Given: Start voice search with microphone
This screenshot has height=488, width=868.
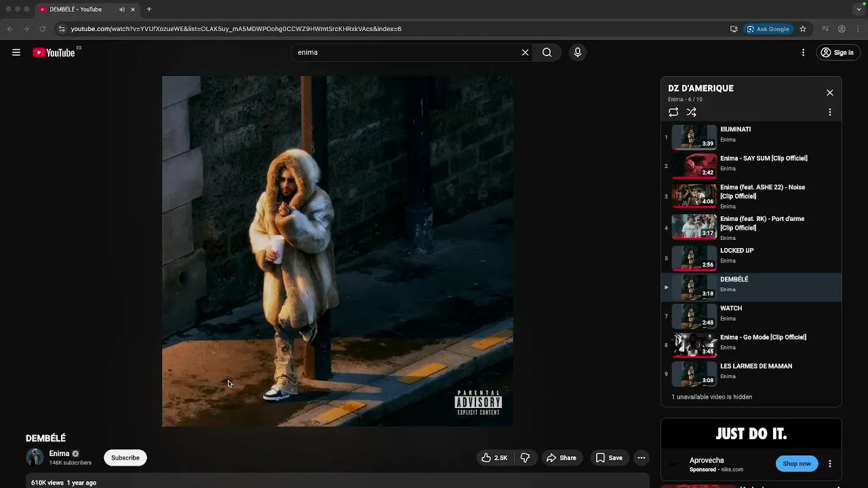Looking at the screenshot, I should 578,52.
